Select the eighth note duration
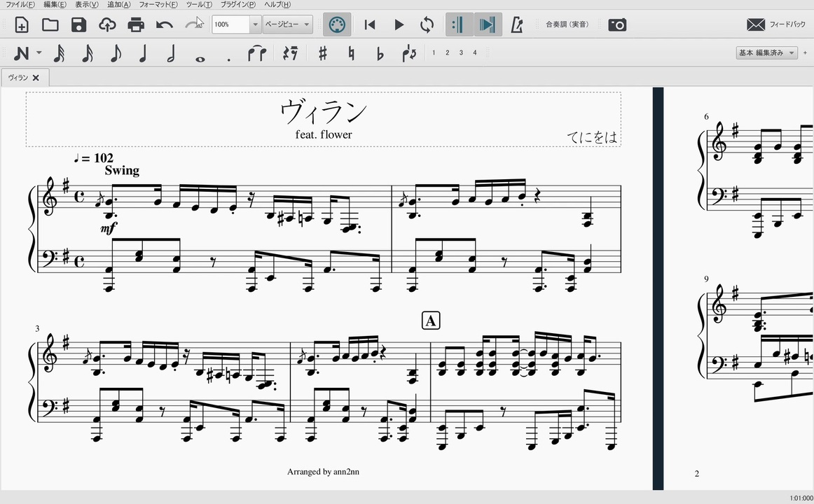The height and width of the screenshot is (504, 814). tap(116, 53)
